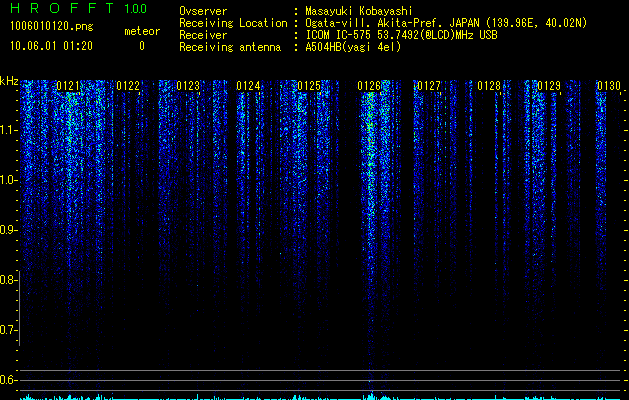Viewport: 629px width, 400px height.
Task: Click the 0.9 kHz frequency axis label
Action: coord(8,230)
